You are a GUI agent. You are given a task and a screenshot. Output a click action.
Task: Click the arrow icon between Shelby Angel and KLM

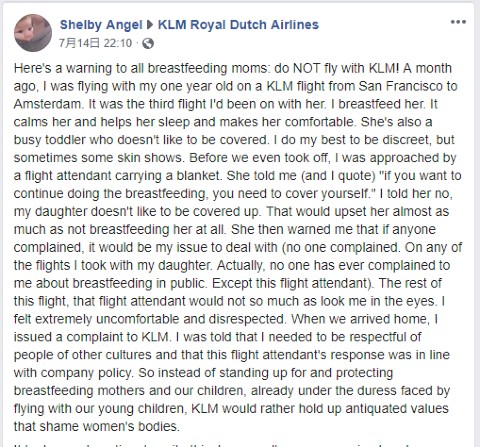[150, 25]
